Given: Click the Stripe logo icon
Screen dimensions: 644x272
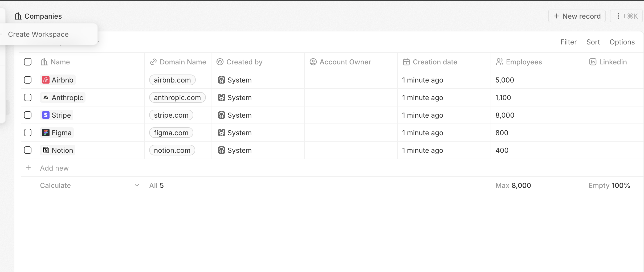Looking at the screenshot, I should click(x=46, y=115).
